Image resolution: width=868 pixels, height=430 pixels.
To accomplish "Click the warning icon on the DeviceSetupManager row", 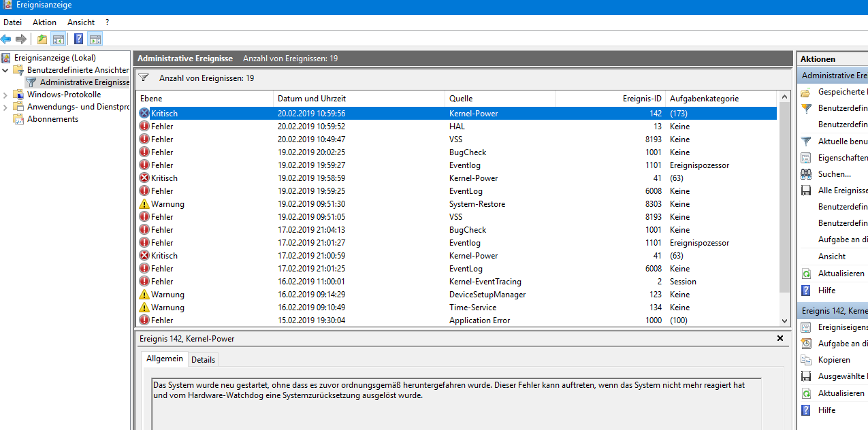I will click(144, 295).
